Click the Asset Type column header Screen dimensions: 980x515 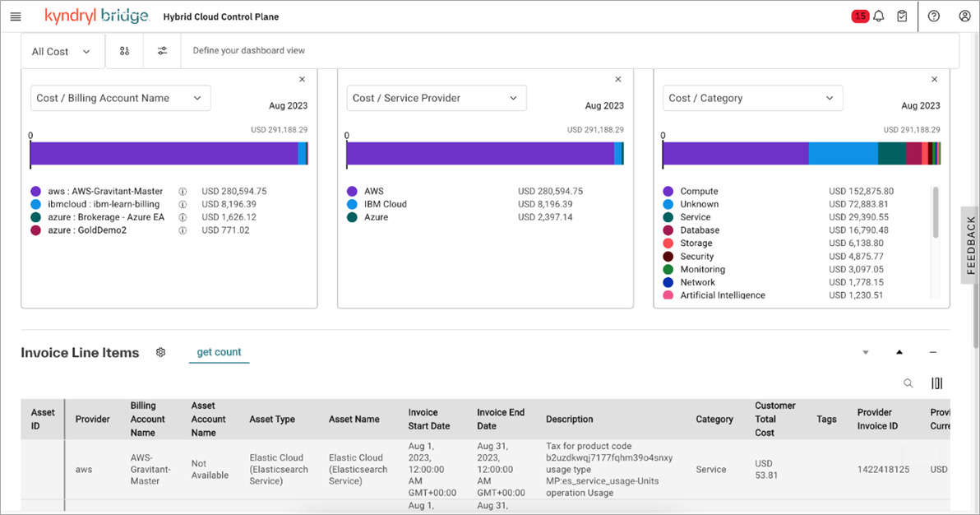(272, 420)
